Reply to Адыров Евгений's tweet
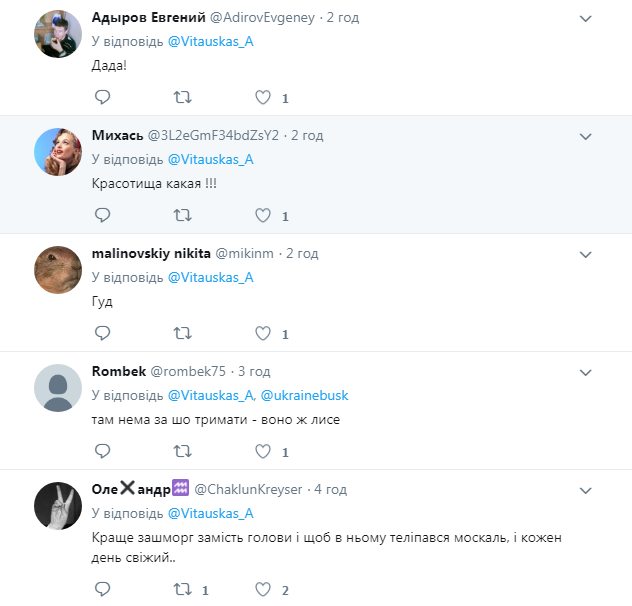This screenshot has height=606, width=632. (102, 97)
